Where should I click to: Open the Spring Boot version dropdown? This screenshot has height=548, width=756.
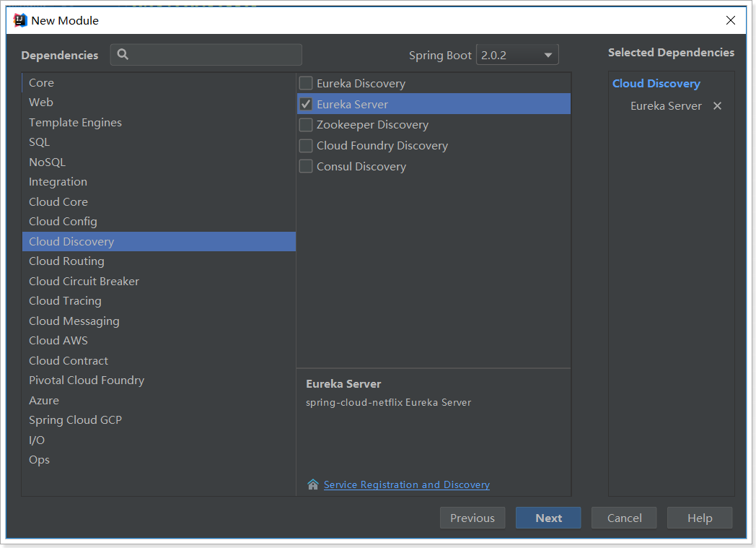click(517, 55)
